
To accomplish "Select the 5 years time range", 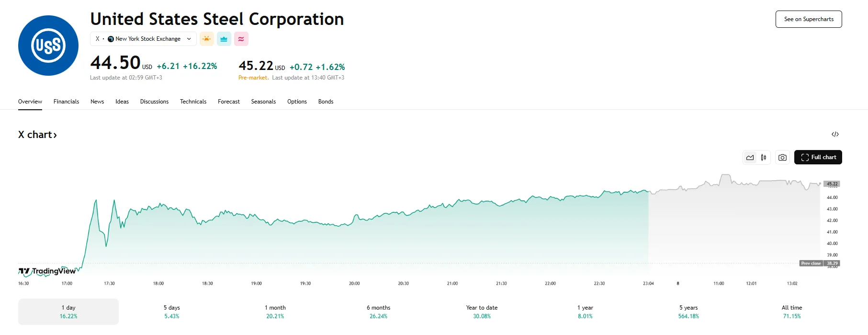I will click(688, 312).
